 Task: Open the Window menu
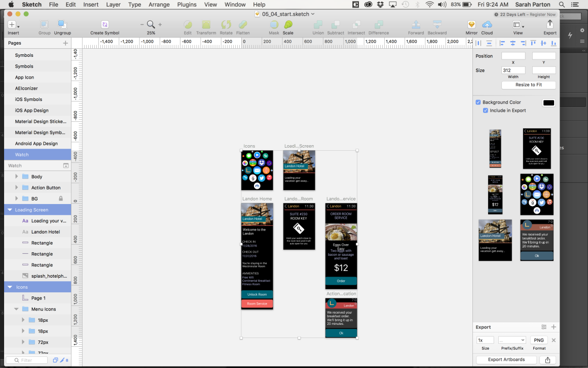[x=235, y=5]
